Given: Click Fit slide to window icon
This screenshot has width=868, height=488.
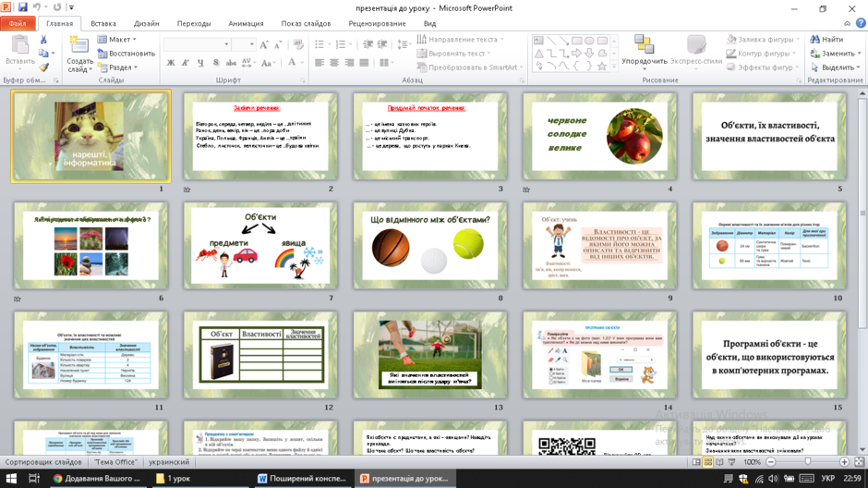Looking at the screenshot, I should pyautogui.click(x=859, y=462).
